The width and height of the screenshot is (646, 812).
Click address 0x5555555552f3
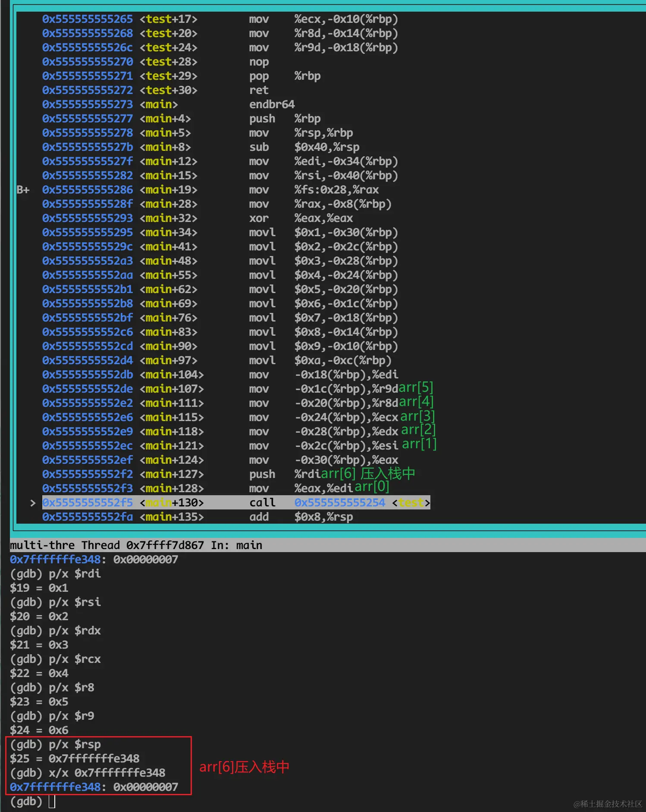pyautogui.click(x=88, y=488)
